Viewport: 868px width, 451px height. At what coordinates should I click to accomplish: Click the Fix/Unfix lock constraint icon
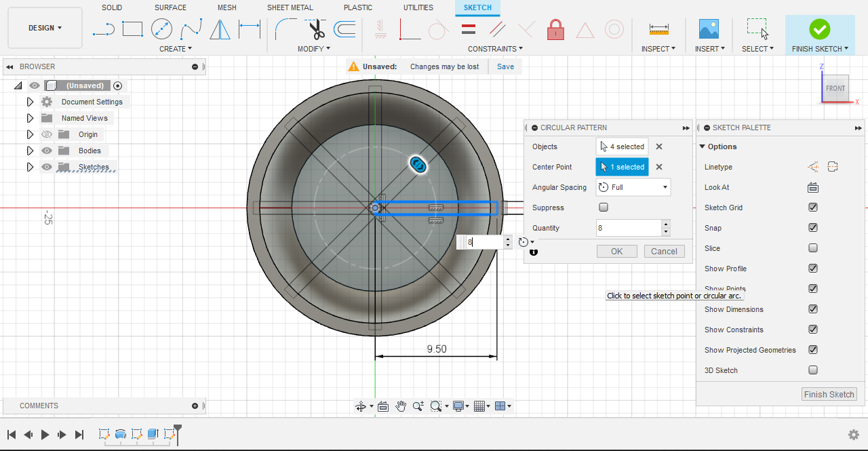point(555,30)
